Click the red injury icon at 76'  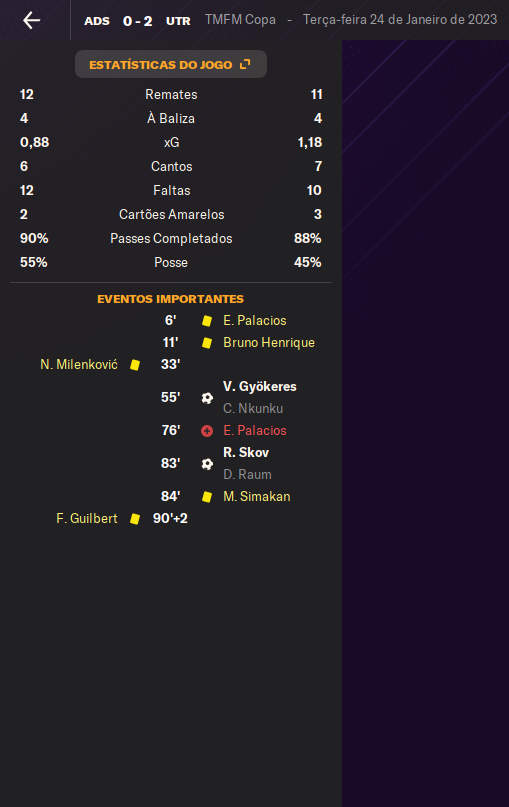[x=207, y=431]
